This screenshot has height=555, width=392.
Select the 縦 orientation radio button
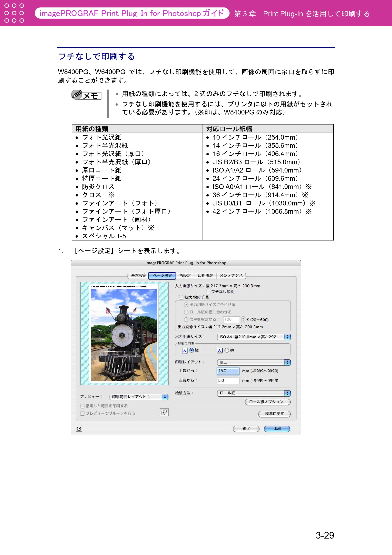[x=191, y=350]
